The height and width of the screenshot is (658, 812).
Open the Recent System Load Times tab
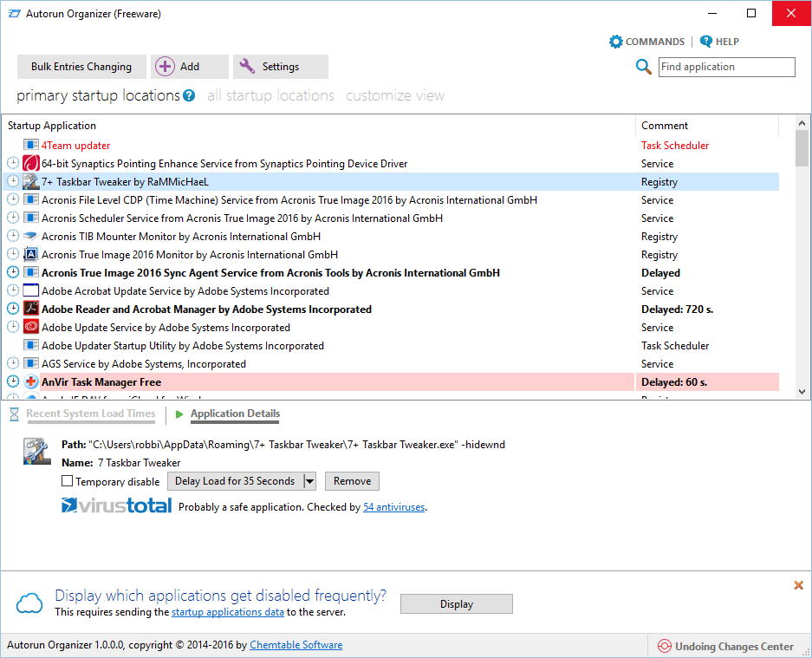(91, 414)
